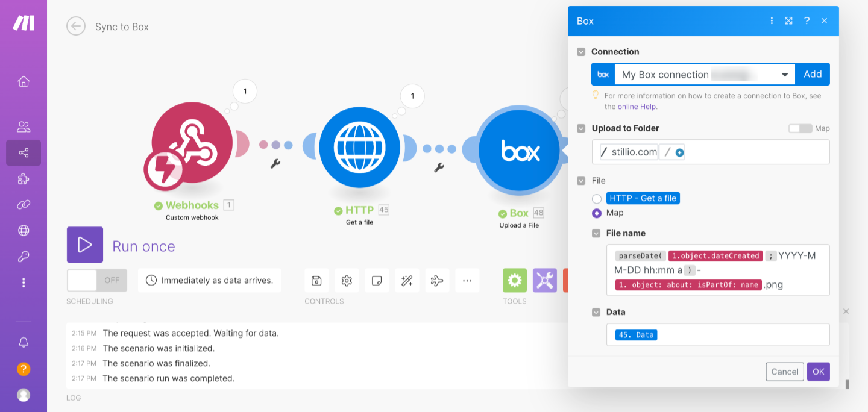Collapse the File section checkbox

click(x=581, y=181)
